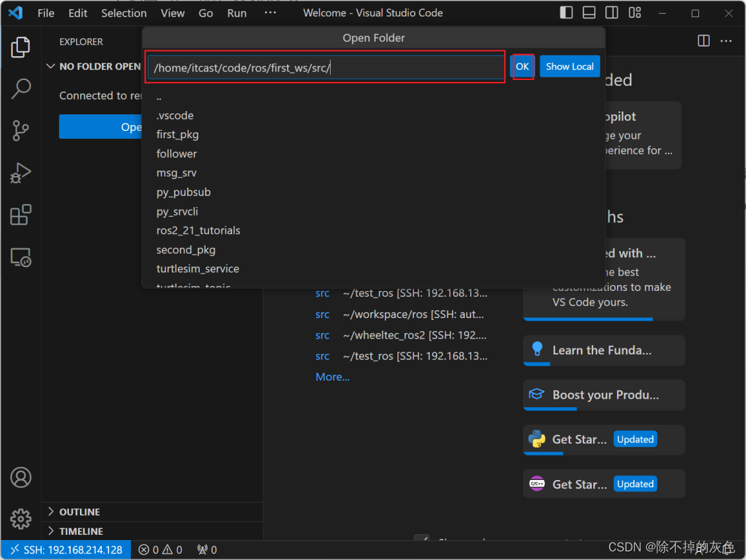The height and width of the screenshot is (560, 746).
Task: Open the File menu
Action: click(45, 13)
